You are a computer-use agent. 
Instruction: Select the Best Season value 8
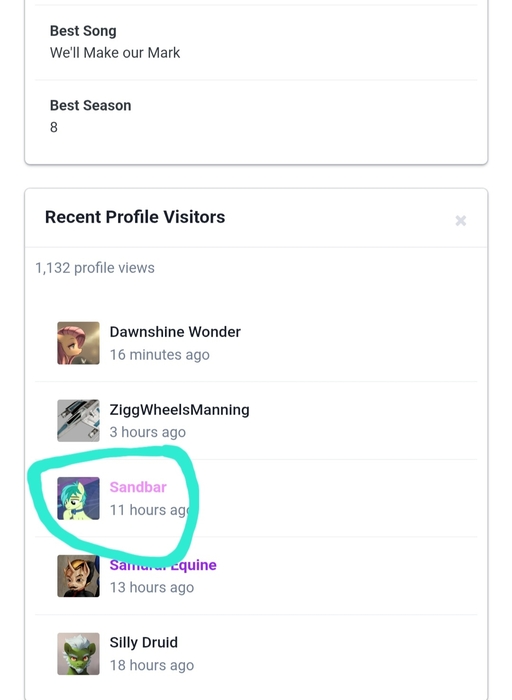[x=54, y=127]
